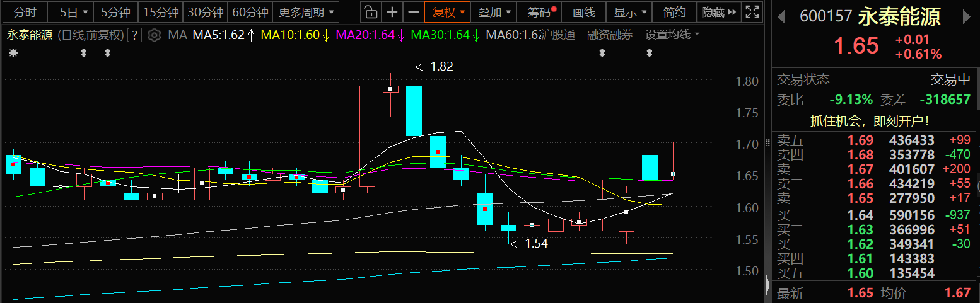Toggle the 筹码 chip distribution view

[540, 12]
